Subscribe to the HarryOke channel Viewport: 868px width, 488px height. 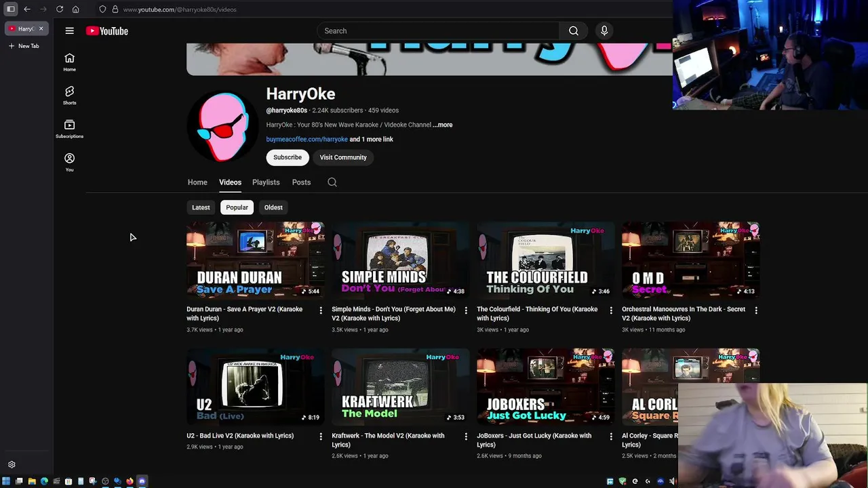pos(288,157)
